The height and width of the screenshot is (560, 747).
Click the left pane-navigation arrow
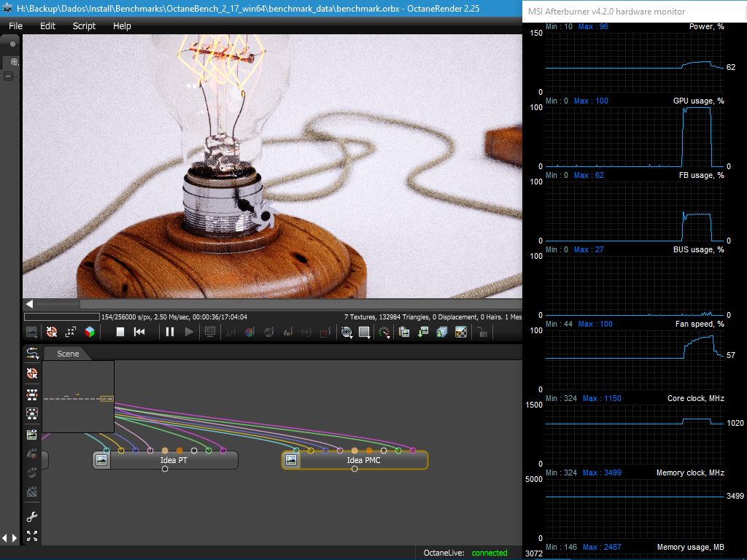(x=5, y=537)
